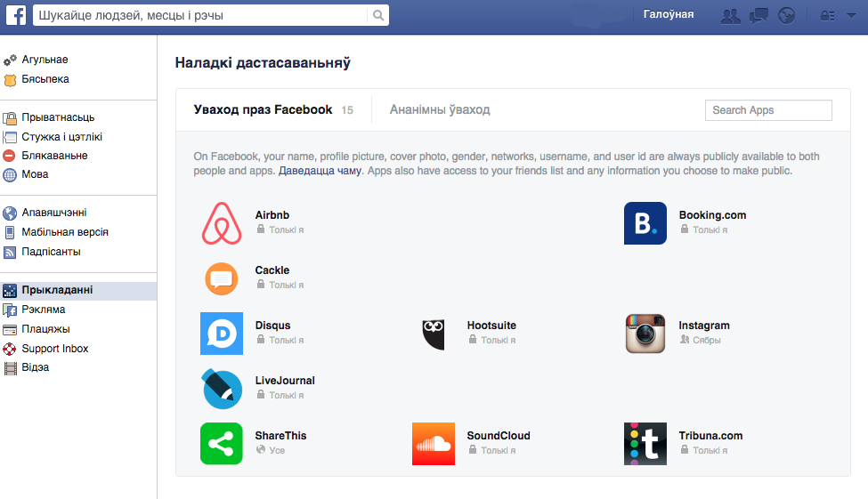The image size is (868, 499).
Task: Click the Disqus app icon
Action: coord(222,334)
